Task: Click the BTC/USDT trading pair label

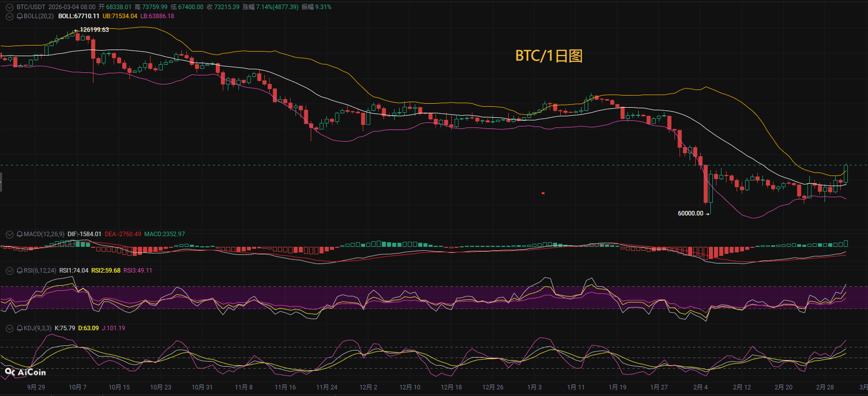Action: pos(31,7)
